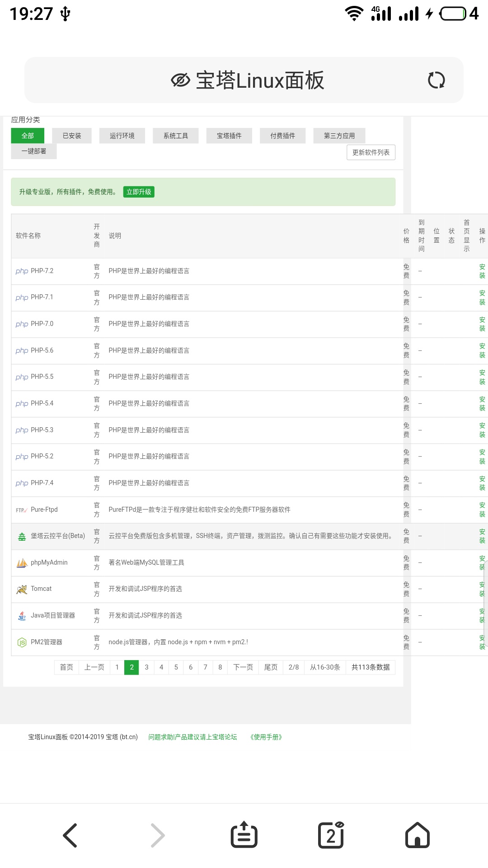Go to page 6 in pagination
The width and height of the screenshot is (488, 868).
191,667
